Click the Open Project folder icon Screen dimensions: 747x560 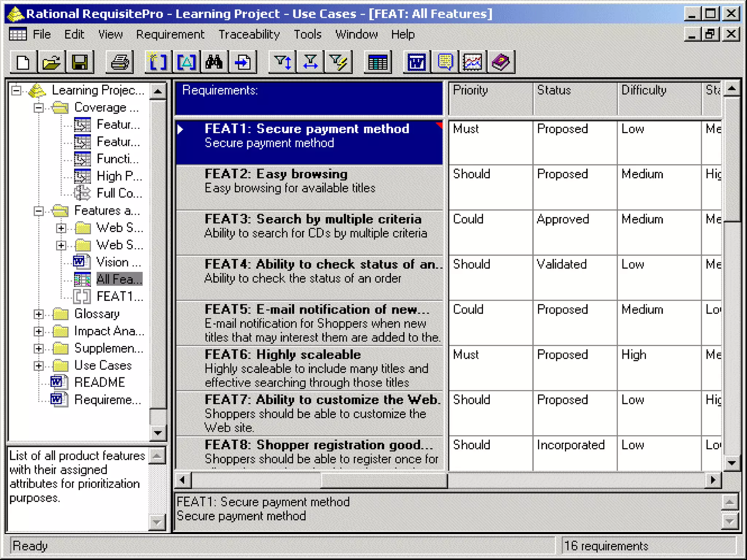coord(51,62)
